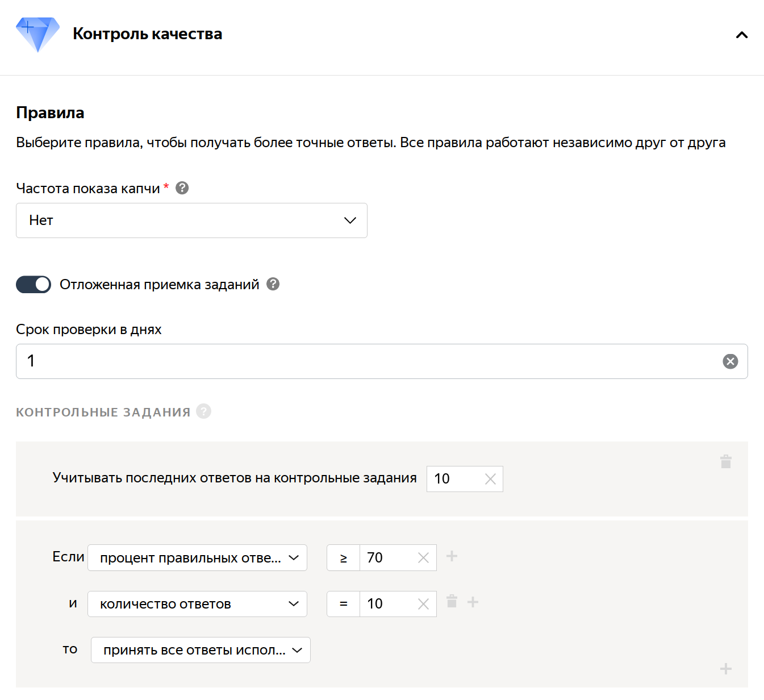Screen dimensions: 764x700
Task: Open the процент правильных ответов condition dropdown
Action: tap(197, 558)
